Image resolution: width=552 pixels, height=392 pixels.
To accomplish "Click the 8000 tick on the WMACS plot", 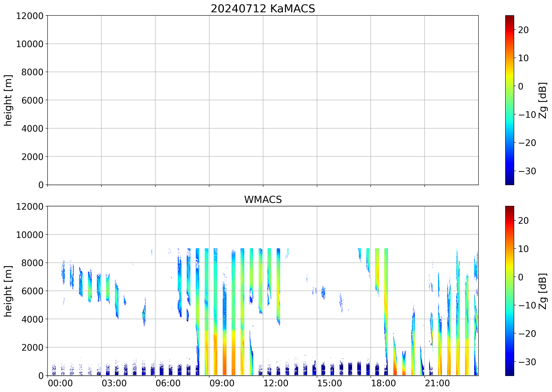I will click(32, 263).
